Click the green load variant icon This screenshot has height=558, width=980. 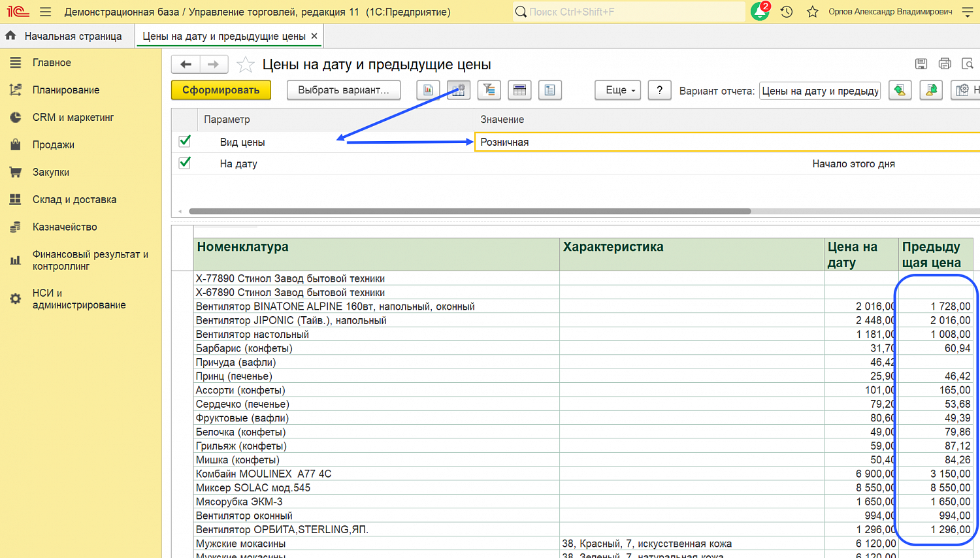coord(900,90)
